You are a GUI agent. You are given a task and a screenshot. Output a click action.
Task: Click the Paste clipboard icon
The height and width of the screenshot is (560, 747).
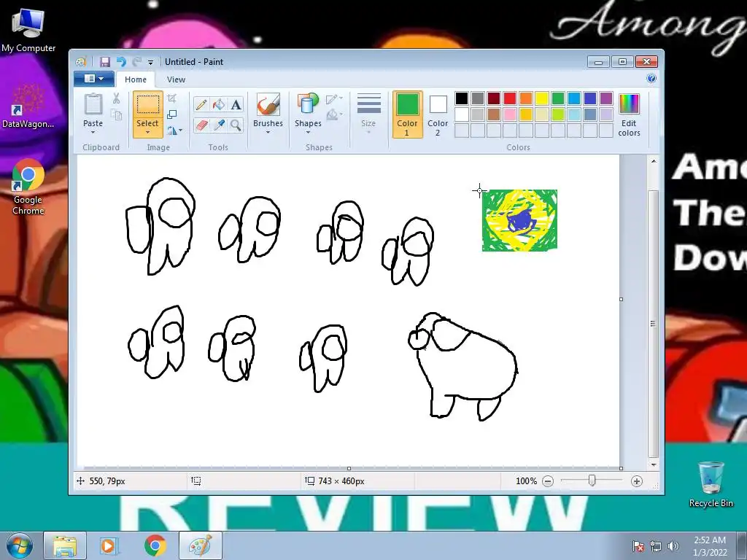click(x=93, y=104)
